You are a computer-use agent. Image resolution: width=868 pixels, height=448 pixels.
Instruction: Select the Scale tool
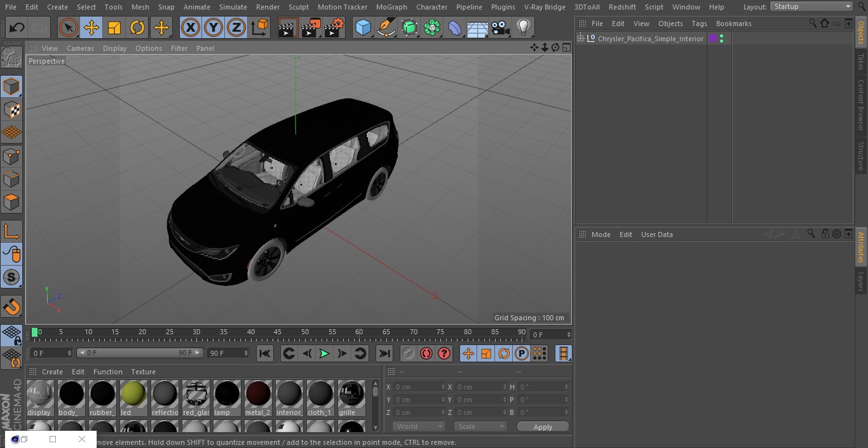pos(114,27)
